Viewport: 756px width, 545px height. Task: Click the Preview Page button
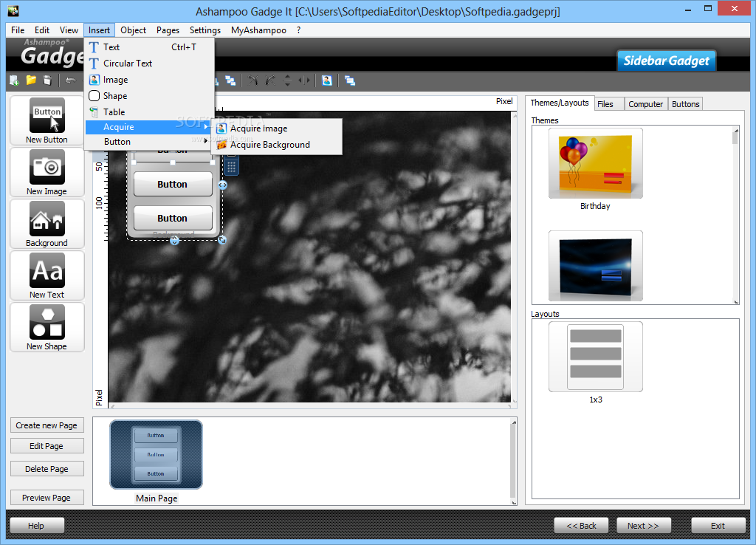[47, 498]
